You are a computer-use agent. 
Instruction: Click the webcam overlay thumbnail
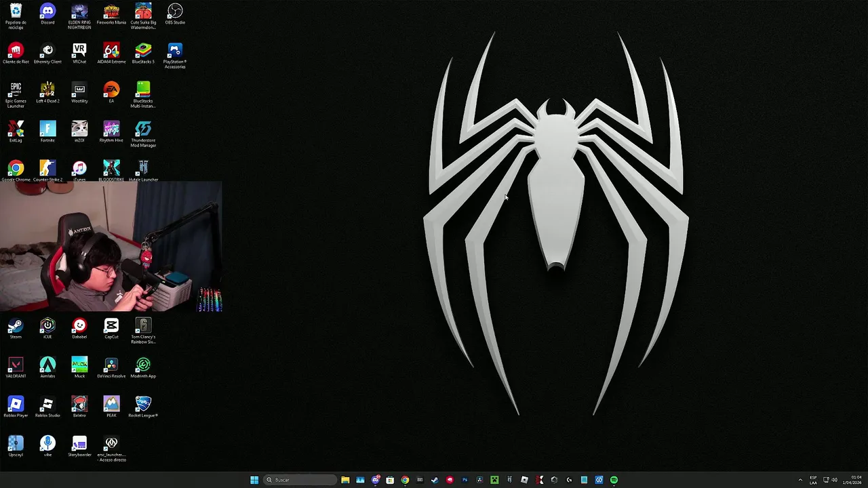pyautogui.click(x=111, y=247)
